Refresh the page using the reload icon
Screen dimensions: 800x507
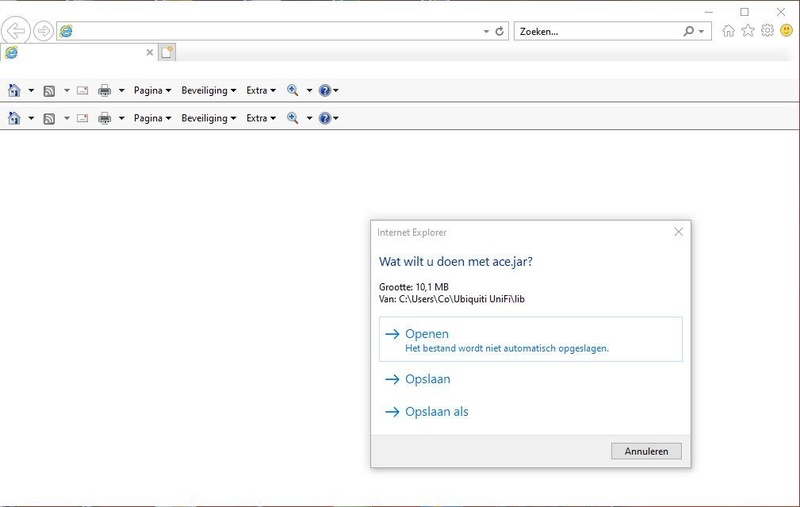pos(499,32)
